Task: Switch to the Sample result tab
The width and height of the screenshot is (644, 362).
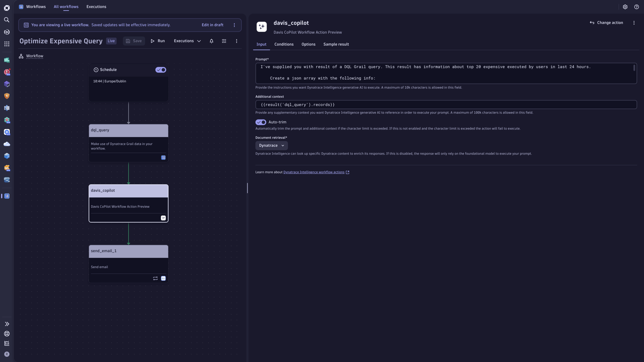Action: [336, 44]
